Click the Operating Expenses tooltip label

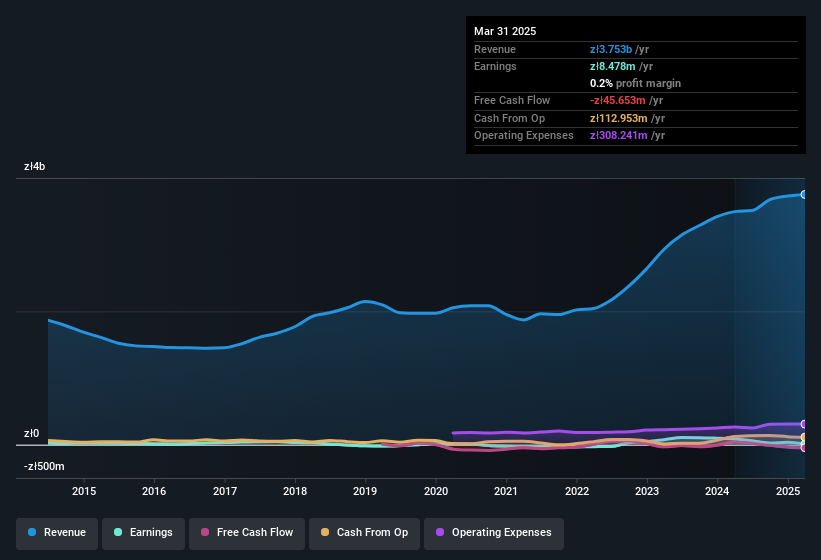pyautogui.click(x=524, y=136)
